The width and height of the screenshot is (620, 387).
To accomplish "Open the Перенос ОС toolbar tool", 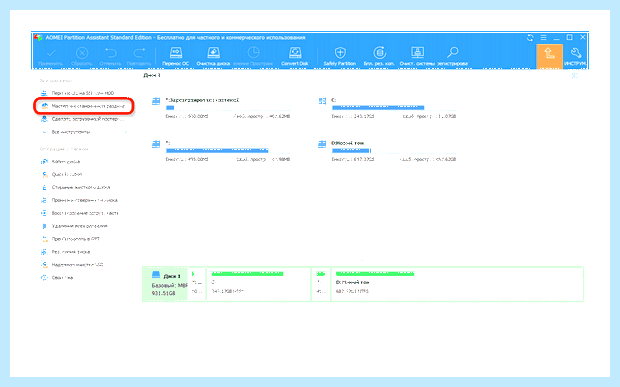I will [176, 57].
